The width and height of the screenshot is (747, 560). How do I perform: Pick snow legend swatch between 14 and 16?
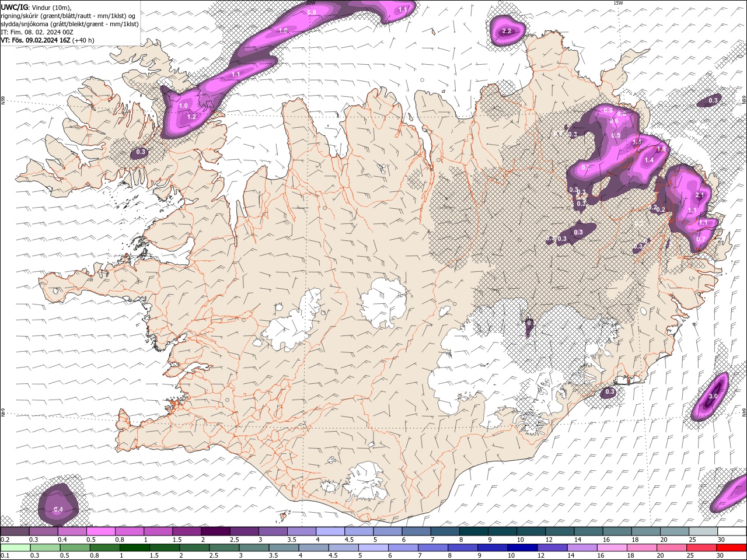[588, 531]
